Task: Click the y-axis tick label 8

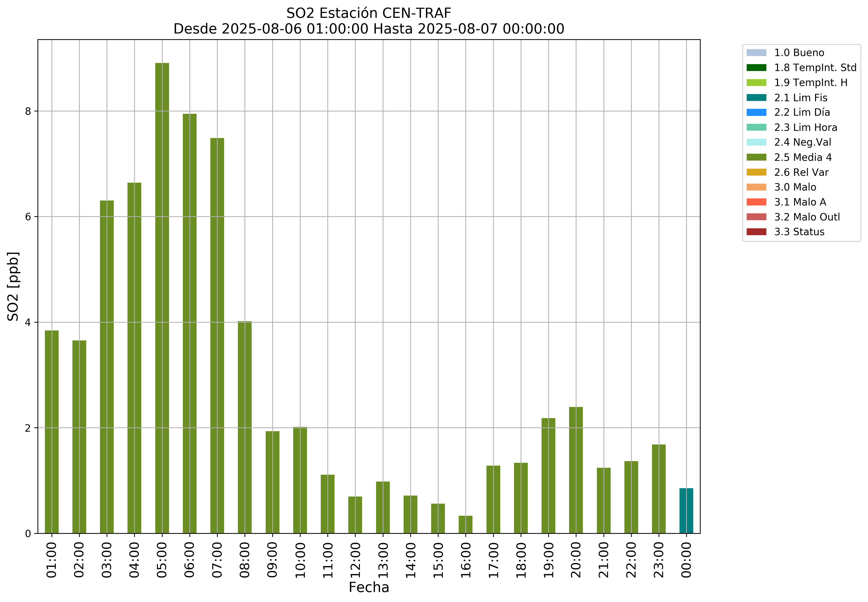Action: (x=28, y=111)
